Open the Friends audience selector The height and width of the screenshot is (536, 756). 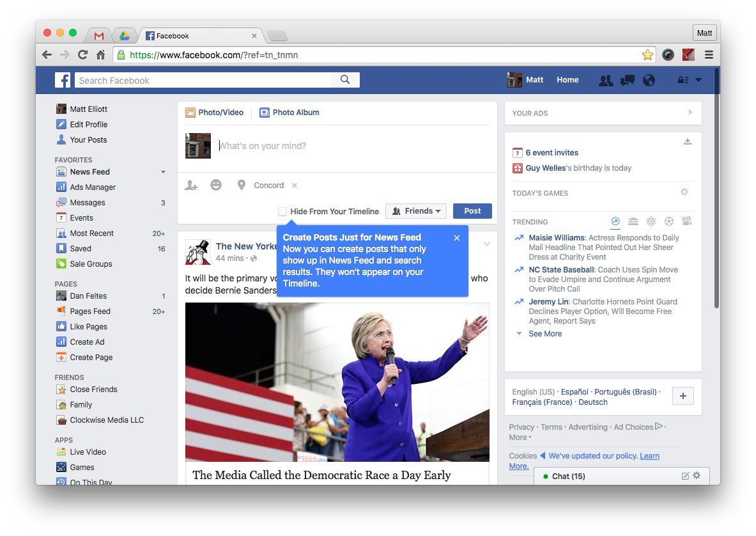(x=415, y=211)
